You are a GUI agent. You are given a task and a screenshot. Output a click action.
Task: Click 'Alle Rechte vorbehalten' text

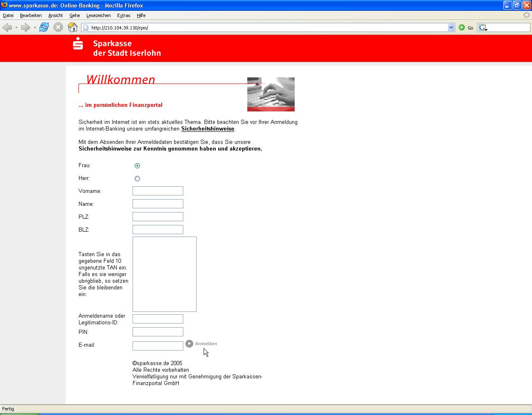161,370
